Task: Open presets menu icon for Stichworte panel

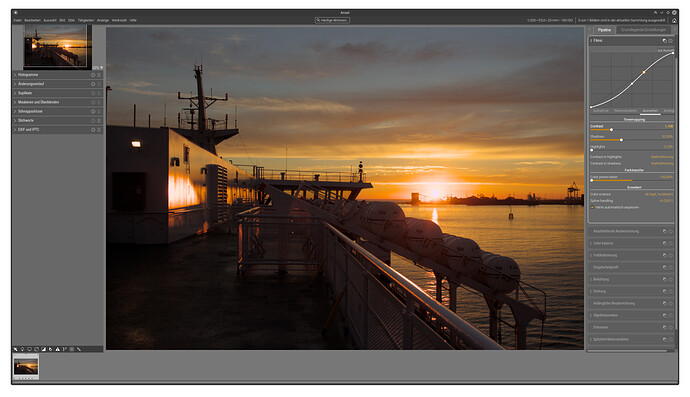Action: 99,120
